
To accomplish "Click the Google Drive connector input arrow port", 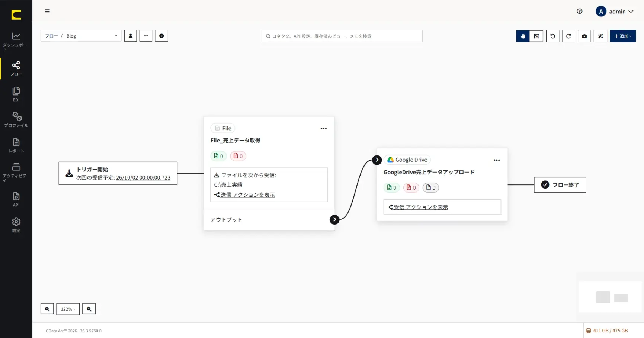I will coord(377,160).
